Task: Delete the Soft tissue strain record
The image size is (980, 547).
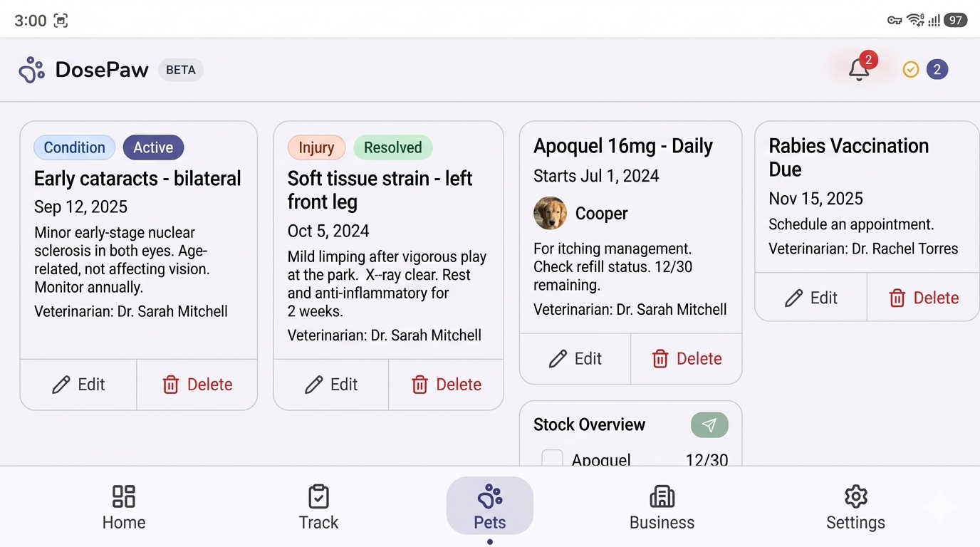Action: (447, 385)
